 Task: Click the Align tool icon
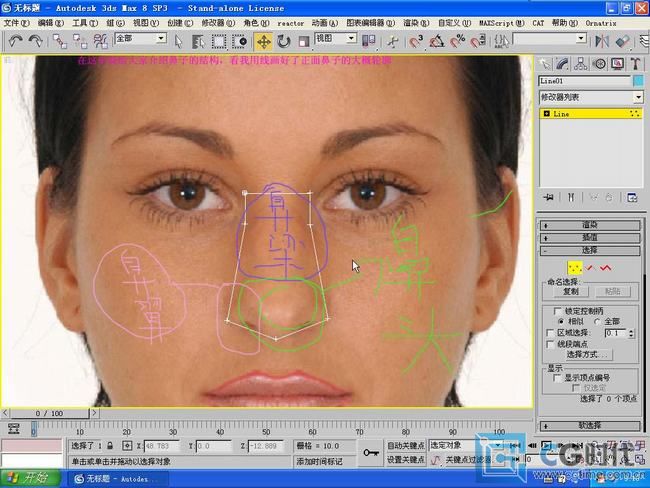pyautogui.click(x=622, y=41)
